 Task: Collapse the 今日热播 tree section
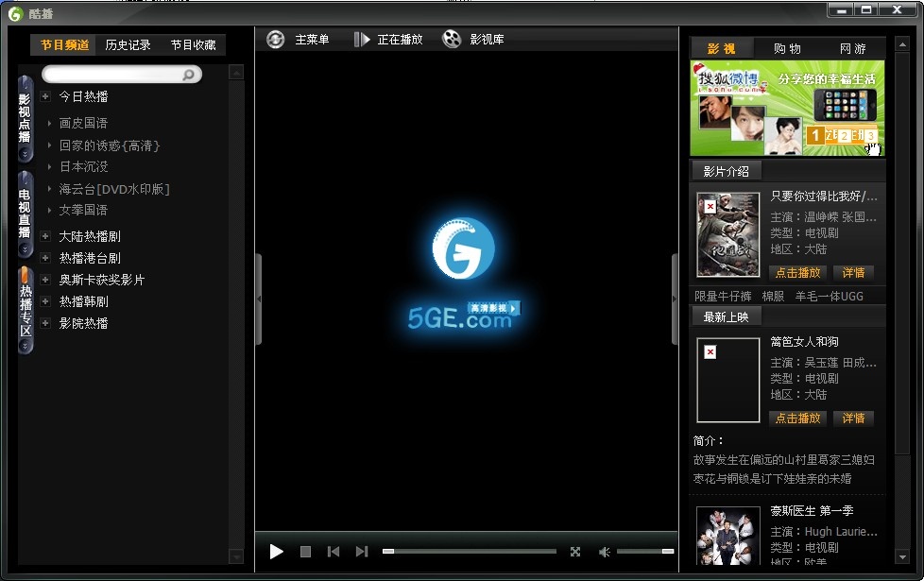[x=45, y=96]
